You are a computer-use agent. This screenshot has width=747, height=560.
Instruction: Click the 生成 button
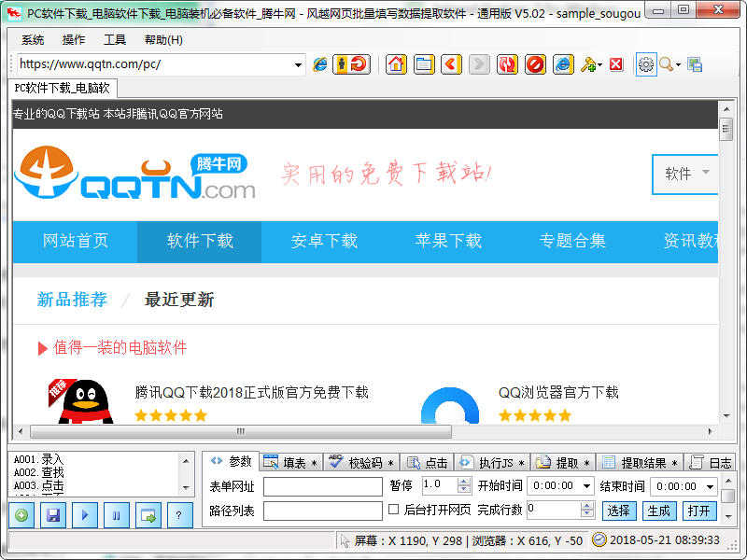point(658,511)
